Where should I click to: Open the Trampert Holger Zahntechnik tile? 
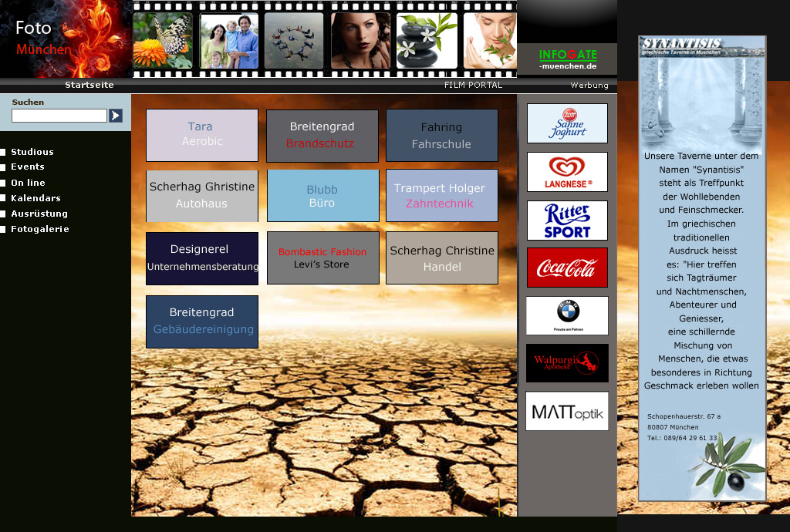[442, 195]
